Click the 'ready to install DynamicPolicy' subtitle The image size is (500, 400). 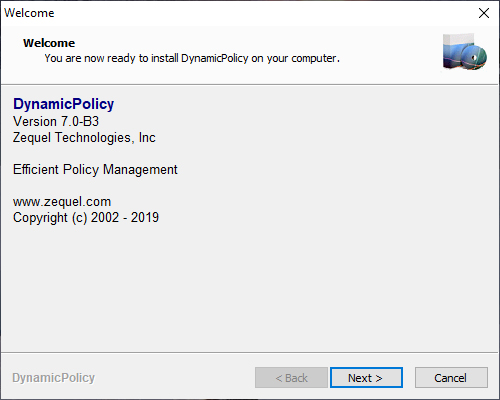point(192,58)
